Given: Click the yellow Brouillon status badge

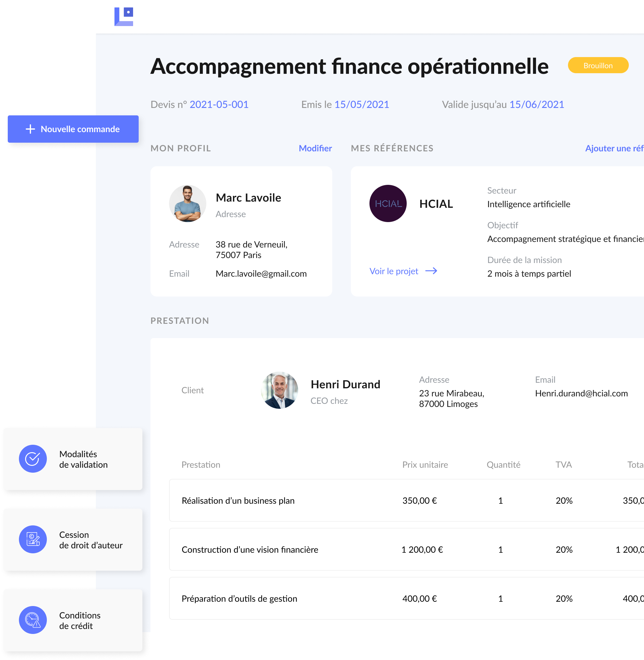Looking at the screenshot, I should [598, 65].
